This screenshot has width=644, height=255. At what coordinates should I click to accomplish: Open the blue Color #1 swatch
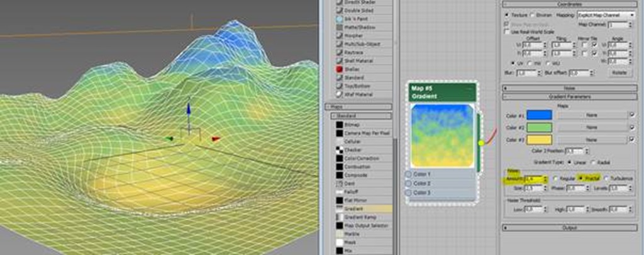pyautogui.click(x=539, y=115)
